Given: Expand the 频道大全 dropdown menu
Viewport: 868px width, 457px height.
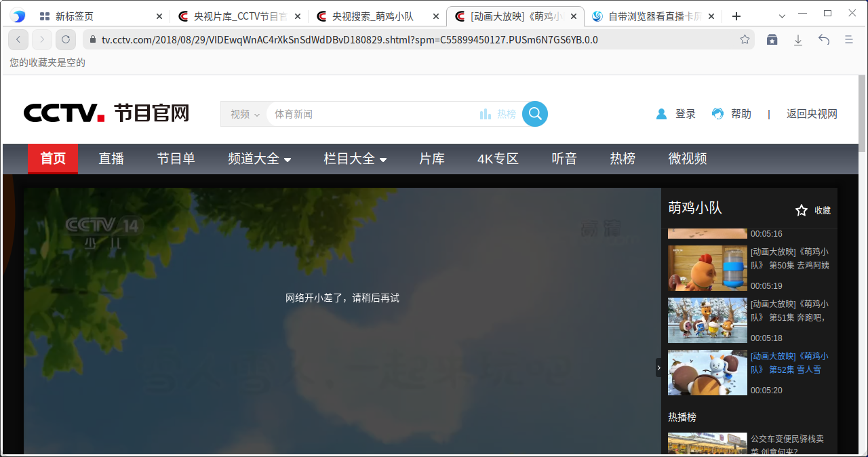Looking at the screenshot, I should [260, 159].
